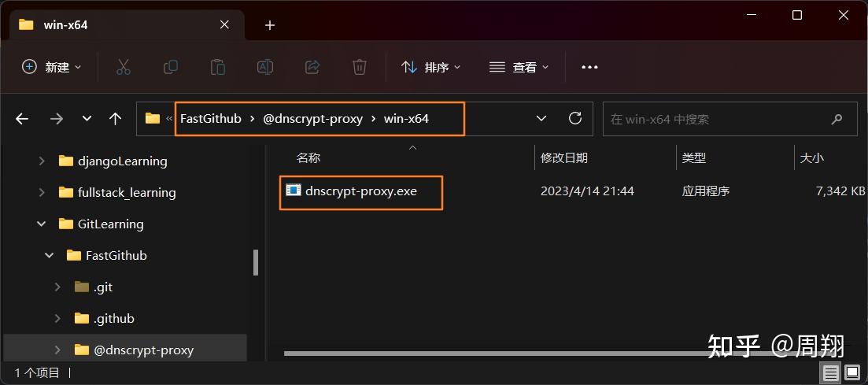The height and width of the screenshot is (385, 868).
Task: Click the FastGithub breadcrumb in address bar
Action: tap(211, 119)
